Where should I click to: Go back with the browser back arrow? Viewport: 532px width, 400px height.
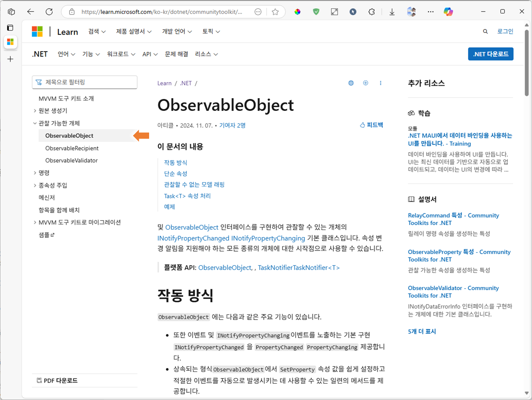31,12
